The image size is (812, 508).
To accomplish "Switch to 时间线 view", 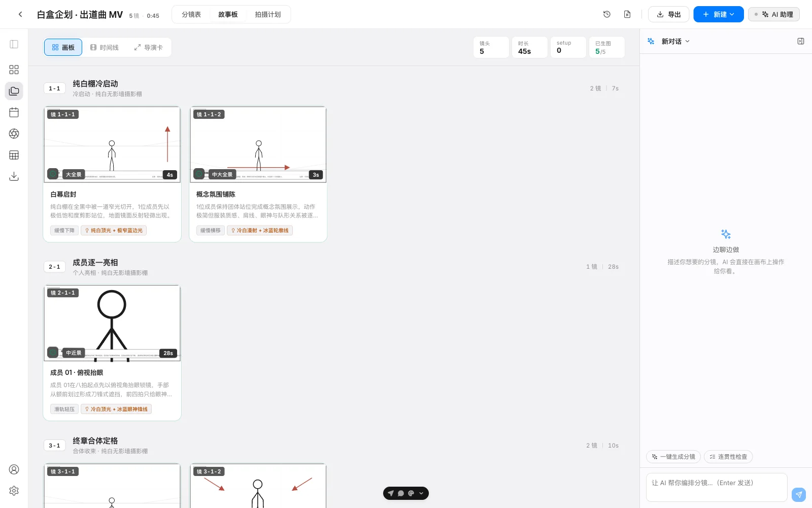I will (105, 47).
